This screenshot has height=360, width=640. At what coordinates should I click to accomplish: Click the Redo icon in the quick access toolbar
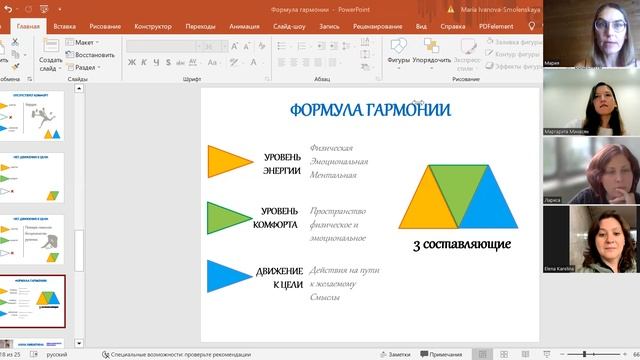[x=28, y=9]
